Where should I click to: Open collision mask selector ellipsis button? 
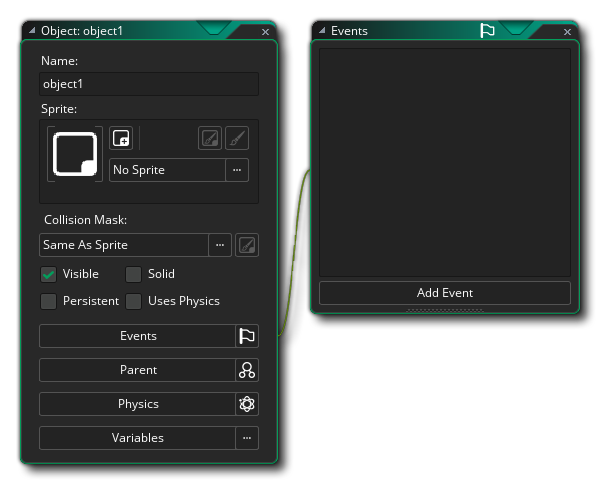tap(220, 245)
